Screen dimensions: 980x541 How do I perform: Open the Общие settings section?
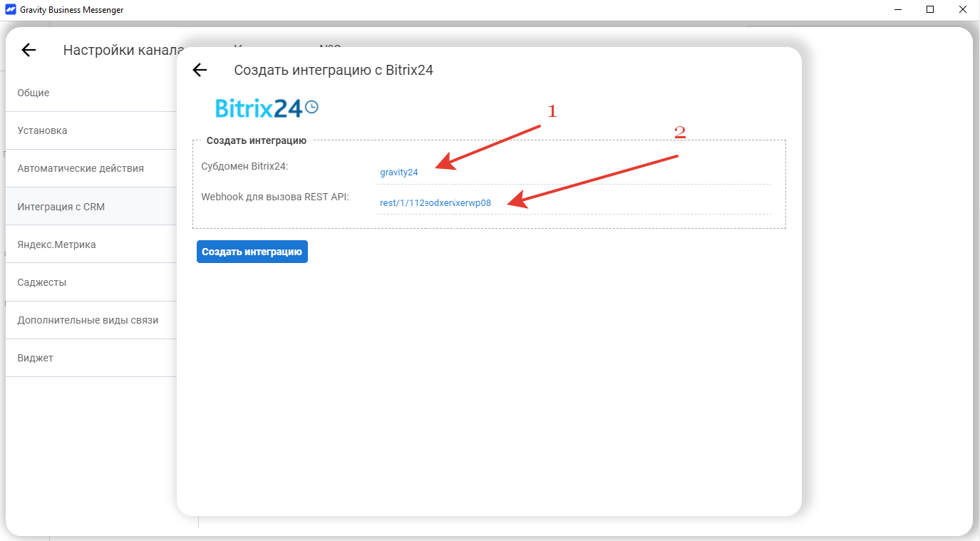(91, 93)
